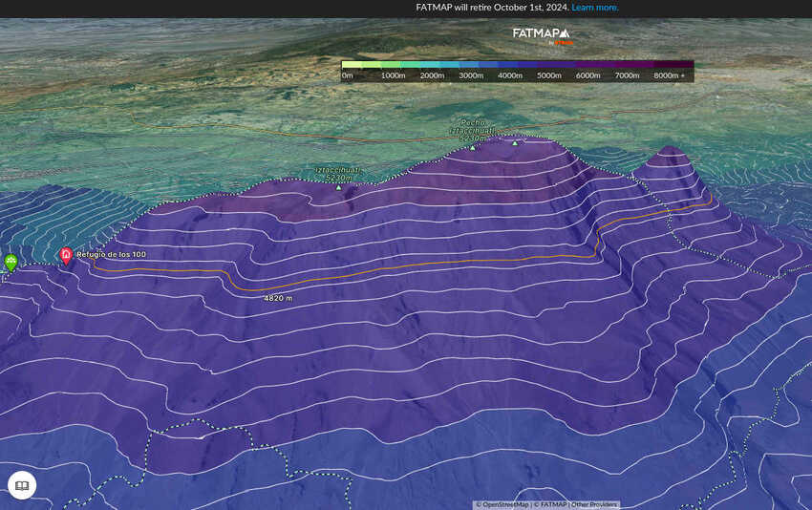This screenshot has width=812, height=510.
Task: Click the FATMAP copyright attribution link
Action: (550, 504)
